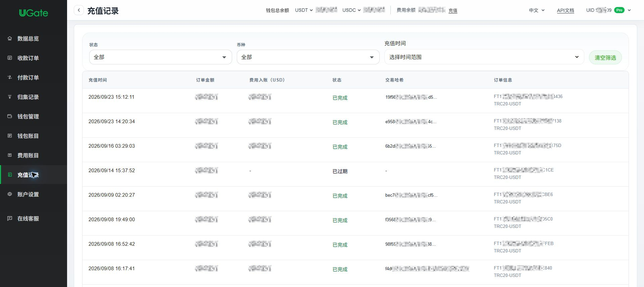Expand the UID account menu chevron
This screenshot has height=287, width=644.
[629, 10]
